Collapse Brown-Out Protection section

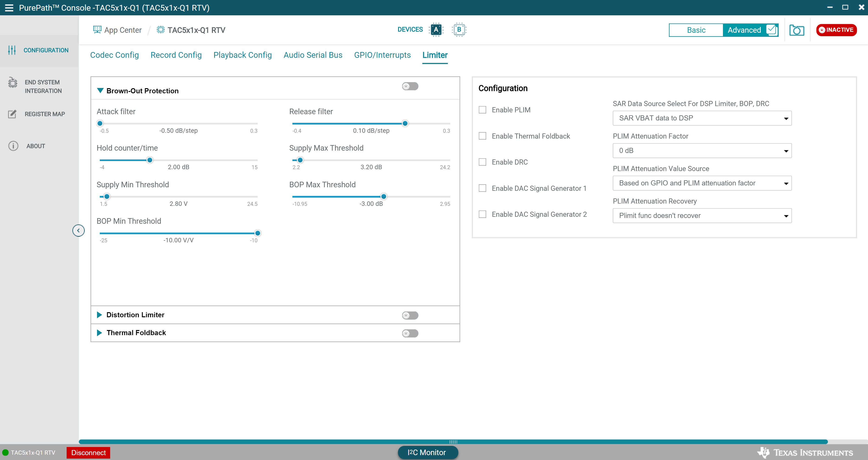click(x=100, y=91)
